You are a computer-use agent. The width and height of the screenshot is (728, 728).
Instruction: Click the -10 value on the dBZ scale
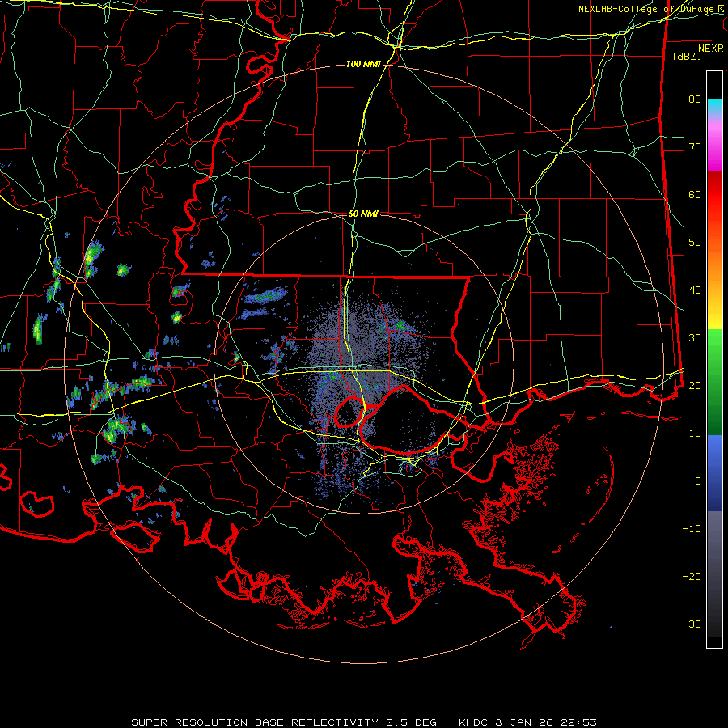click(x=692, y=528)
